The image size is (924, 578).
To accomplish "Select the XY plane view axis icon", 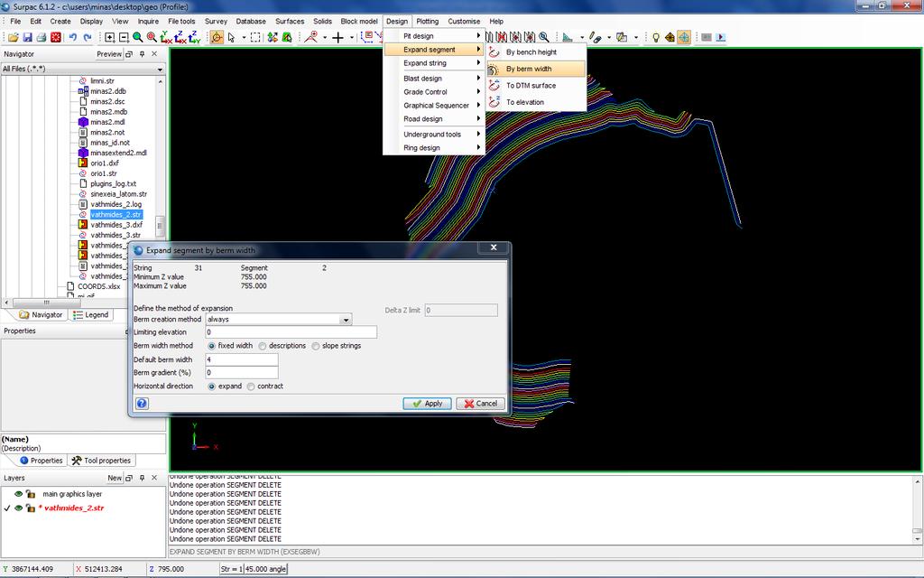I will (x=166, y=37).
